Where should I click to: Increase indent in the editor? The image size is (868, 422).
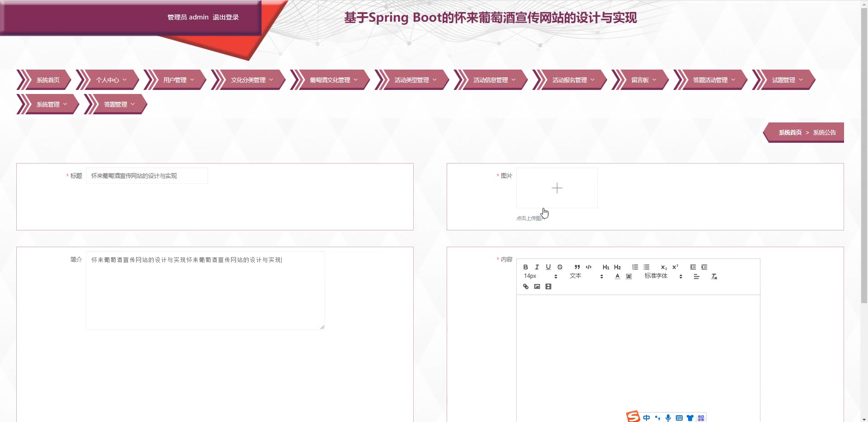(704, 267)
